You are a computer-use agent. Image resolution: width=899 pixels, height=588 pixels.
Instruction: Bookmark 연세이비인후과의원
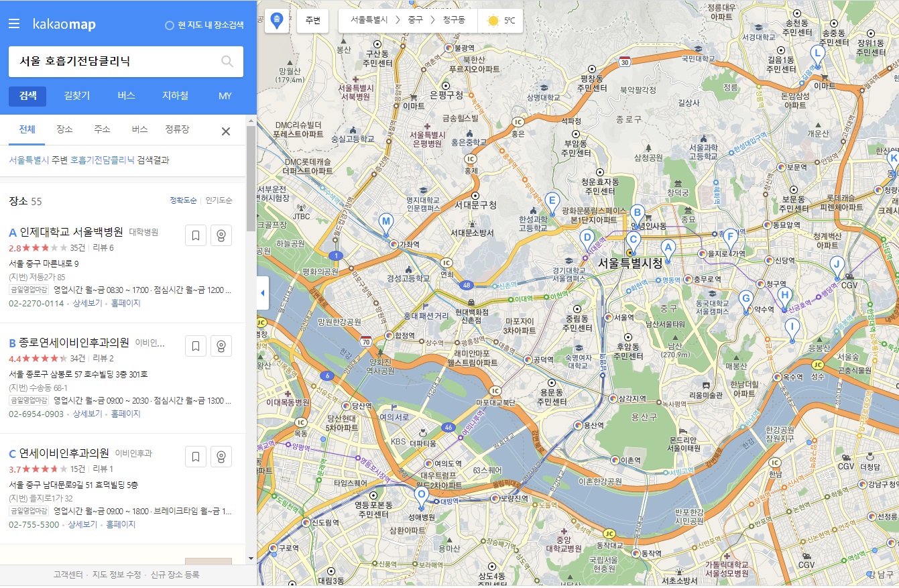(x=195, y=457)
